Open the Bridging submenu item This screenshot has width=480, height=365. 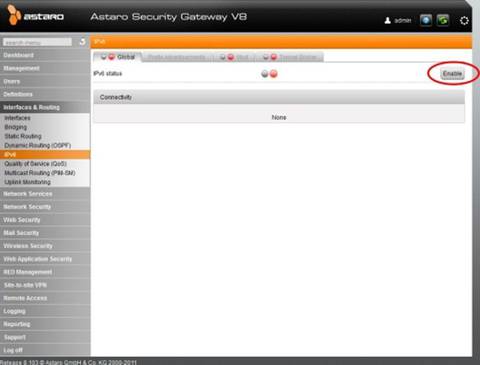coord(45,127)
